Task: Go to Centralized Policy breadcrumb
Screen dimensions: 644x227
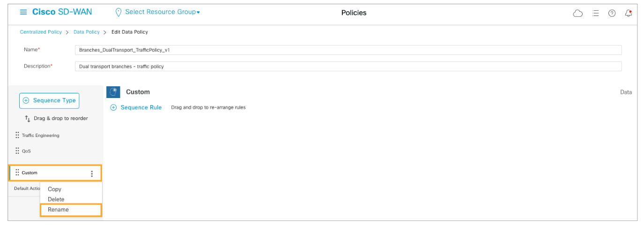Action: 41,32
